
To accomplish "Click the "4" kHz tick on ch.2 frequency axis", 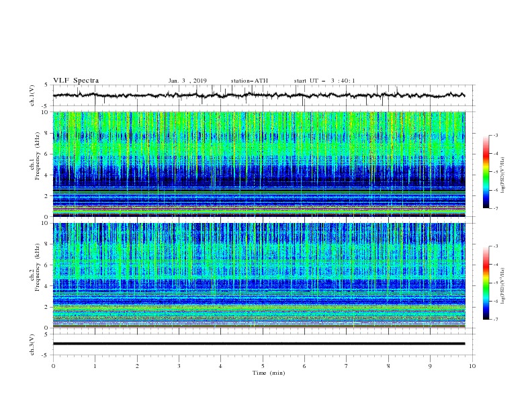I will (x=48, y=286).
